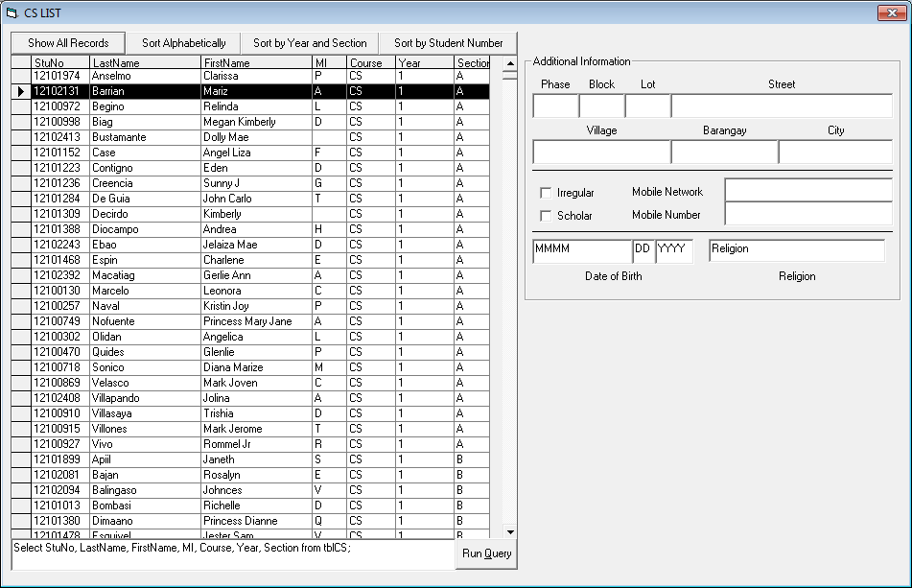Select last name Bustamante
912x588 pixels.
pyautogui.click(x=146, y=137)
